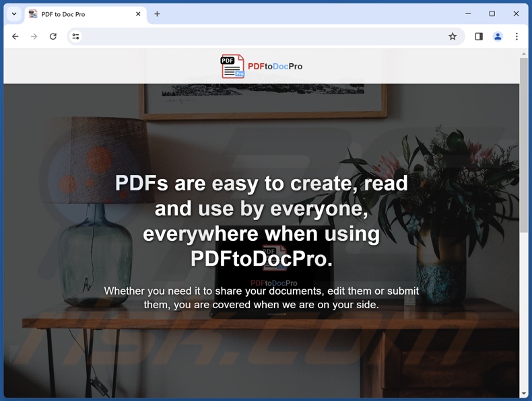Toggle the browser side panel
The width and height of the screenshot is (532, 401).
tap(479, 36)
